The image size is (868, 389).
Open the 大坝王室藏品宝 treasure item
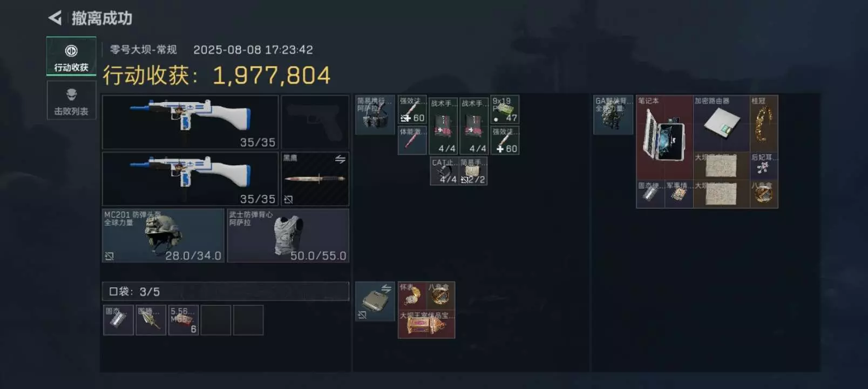pyautogui.click(x=426, y=324)
